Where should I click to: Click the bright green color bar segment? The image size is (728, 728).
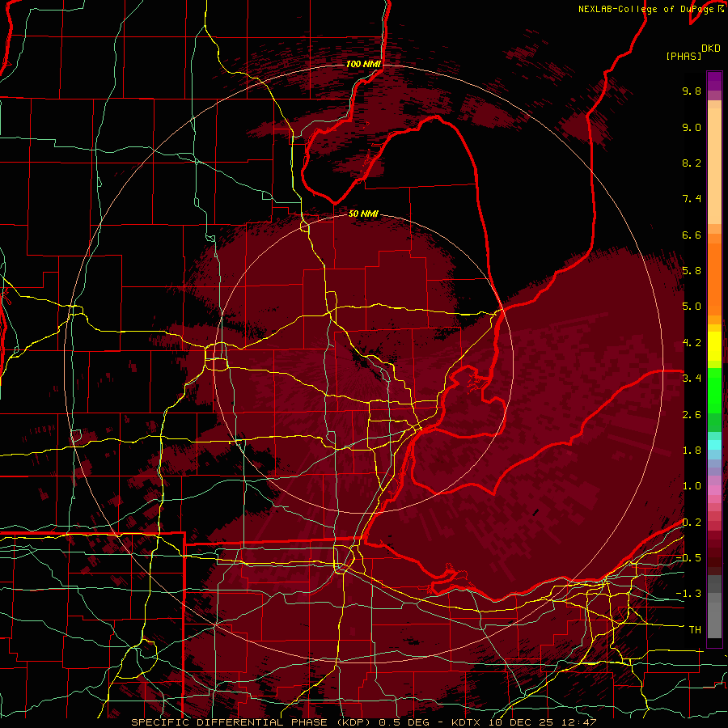(714, 390)
